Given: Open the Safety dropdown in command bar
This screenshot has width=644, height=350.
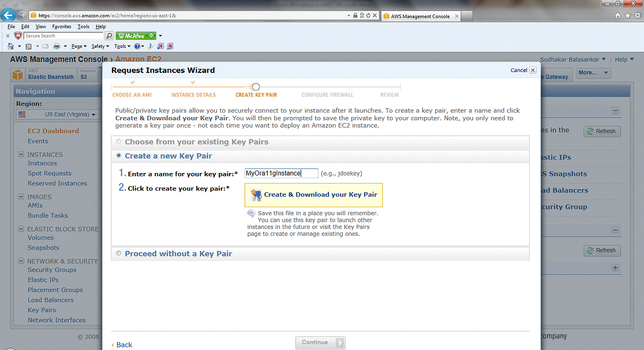Looking at the screenshot, I should point(101,46).
